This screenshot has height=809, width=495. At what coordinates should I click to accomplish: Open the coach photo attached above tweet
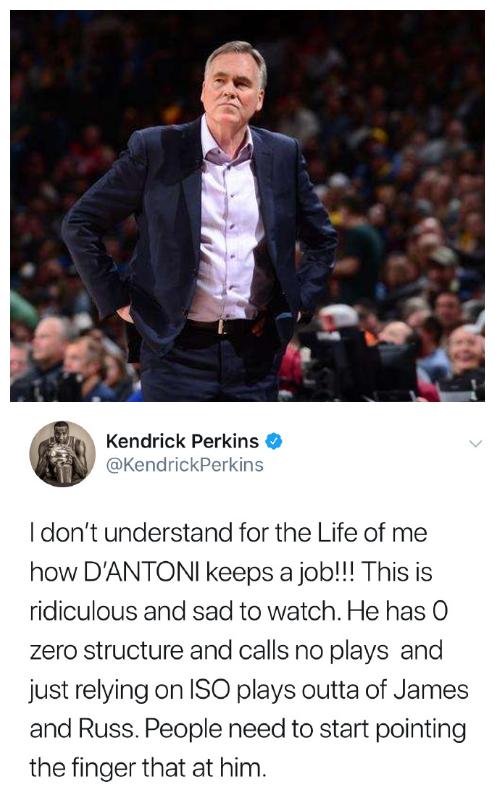coord(247,205)
